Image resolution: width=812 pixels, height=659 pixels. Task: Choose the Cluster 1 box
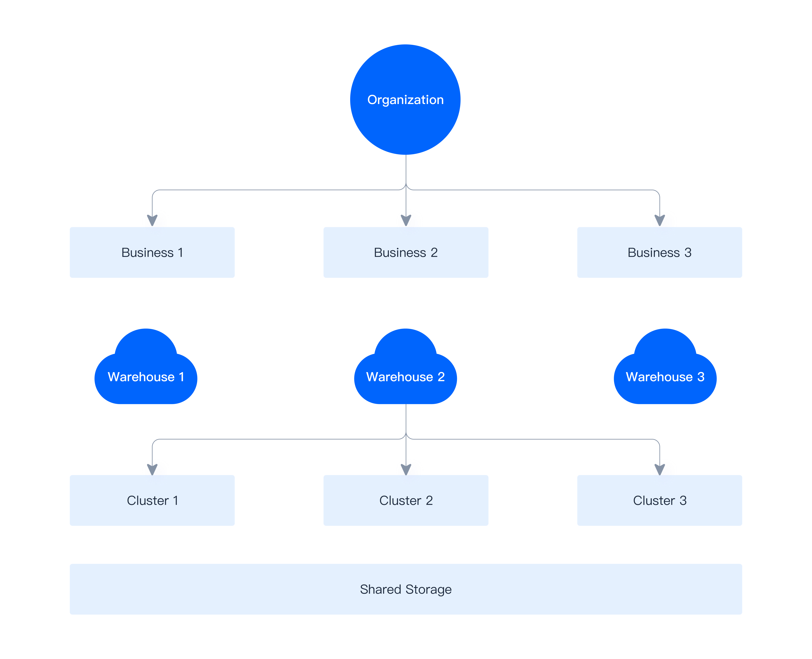[x=152, y=500]
